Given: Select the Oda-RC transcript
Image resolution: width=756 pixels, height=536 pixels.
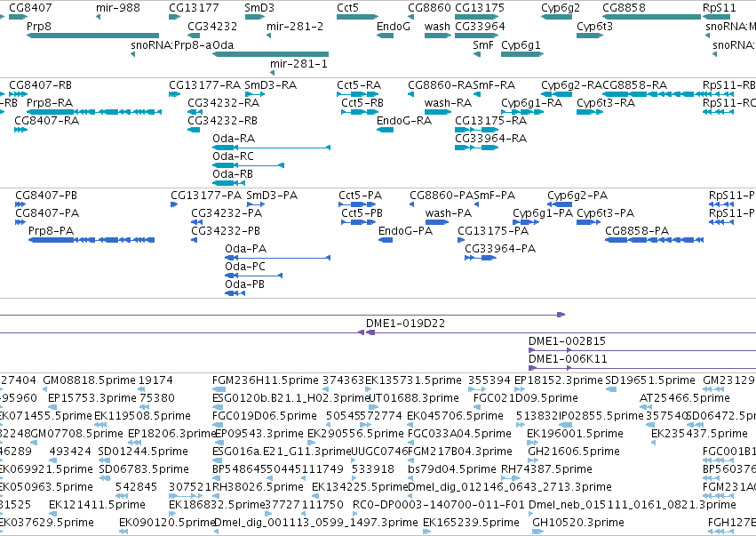Looking at the screenshot, I should pyautogui.click(x=249, y=165).
